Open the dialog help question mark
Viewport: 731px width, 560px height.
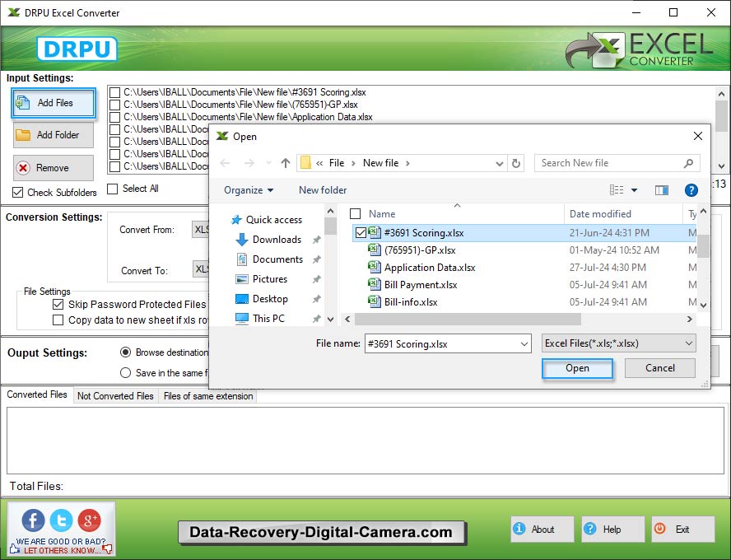tap(691, 189)
